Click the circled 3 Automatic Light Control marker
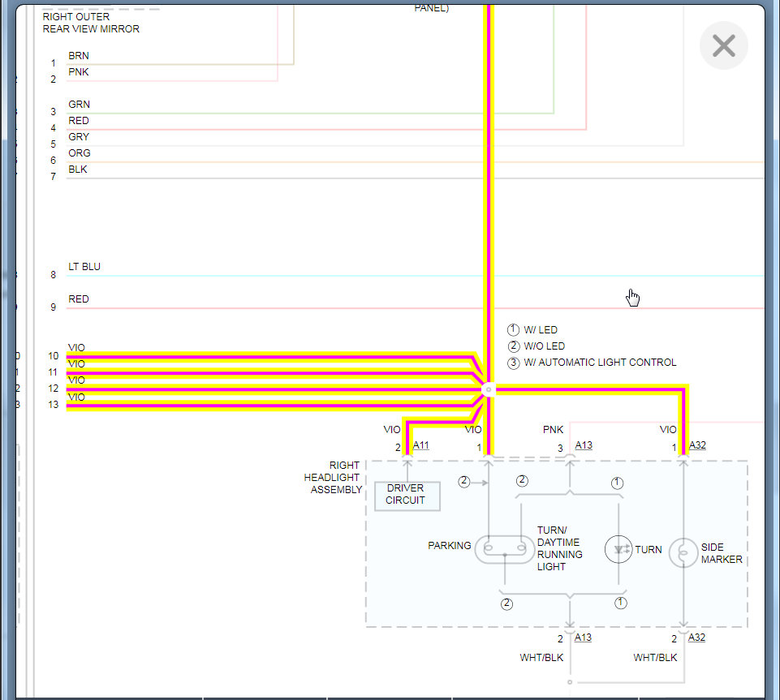Viewport: 780px width, 700px height. (513, 363)
